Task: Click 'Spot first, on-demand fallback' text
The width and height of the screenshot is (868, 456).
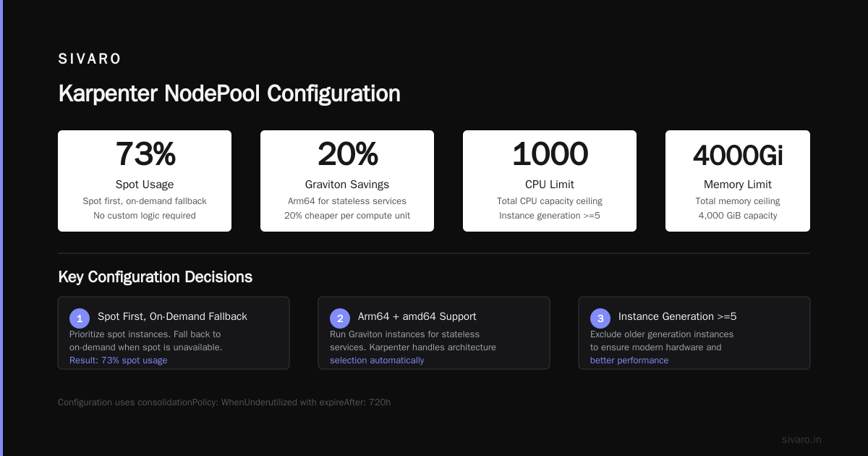Action: [145, 201]
